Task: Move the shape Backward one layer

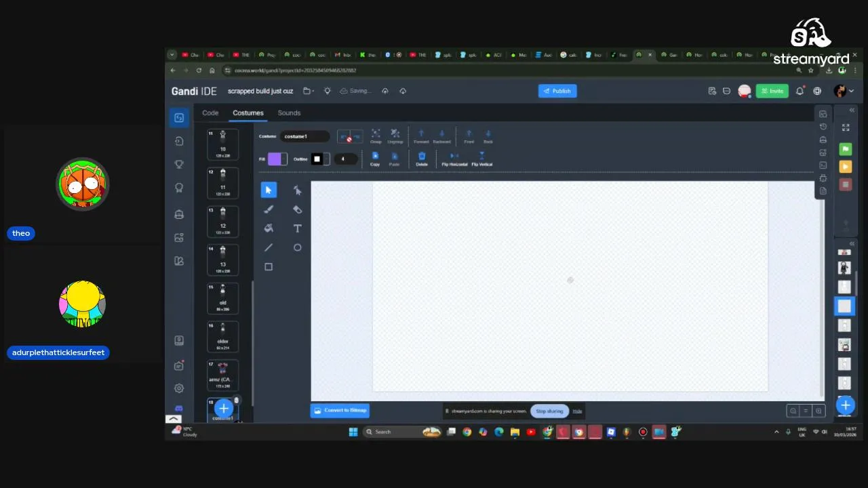Action: (x=441, y=136)
